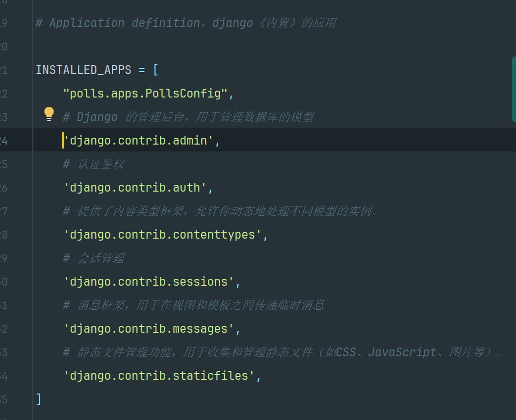Click the 'django.contrib.messages' entry

coord(149,329)
